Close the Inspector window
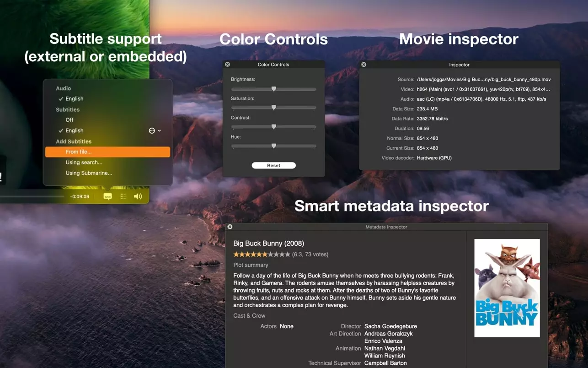 click(x=364, y=65)
